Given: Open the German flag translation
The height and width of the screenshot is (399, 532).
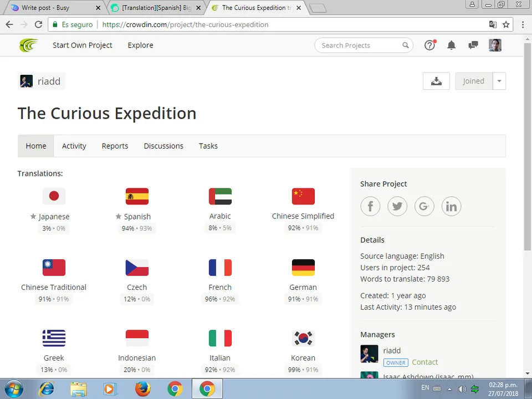Looking at the screenshot, I should click(x=303, y=267).
